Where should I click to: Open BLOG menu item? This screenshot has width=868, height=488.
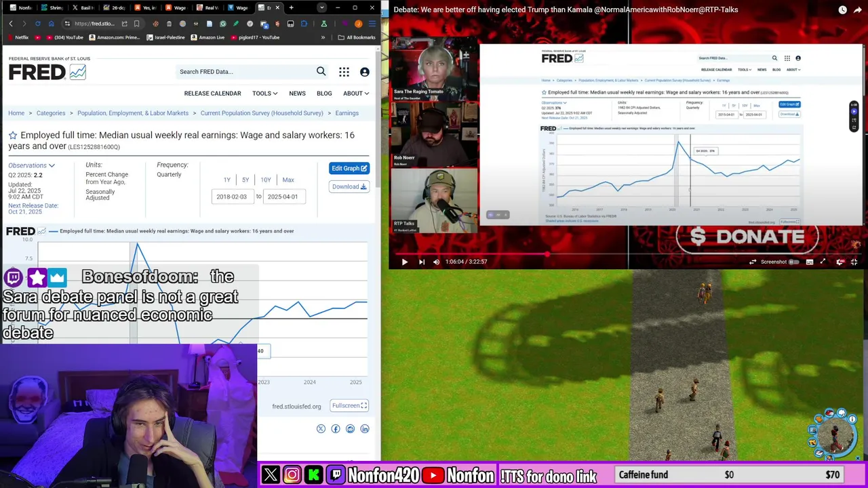324,94
